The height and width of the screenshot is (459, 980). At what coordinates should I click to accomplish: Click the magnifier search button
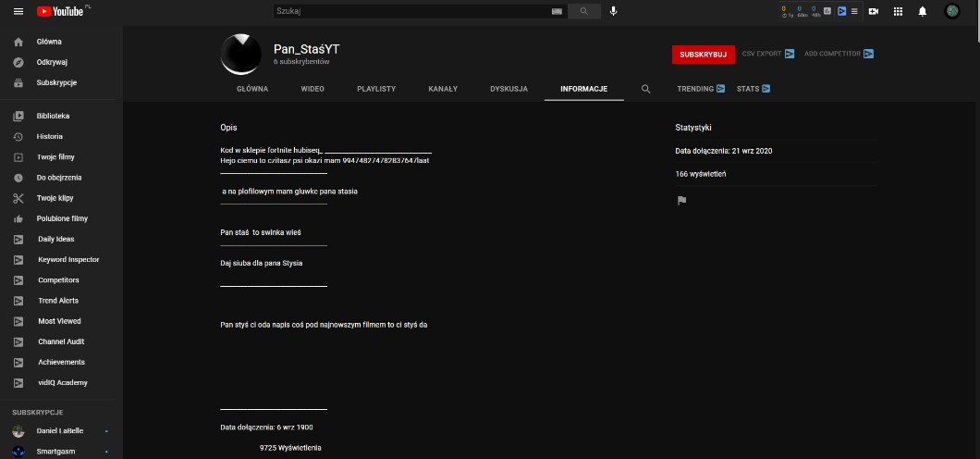click(x=583, y=11)
